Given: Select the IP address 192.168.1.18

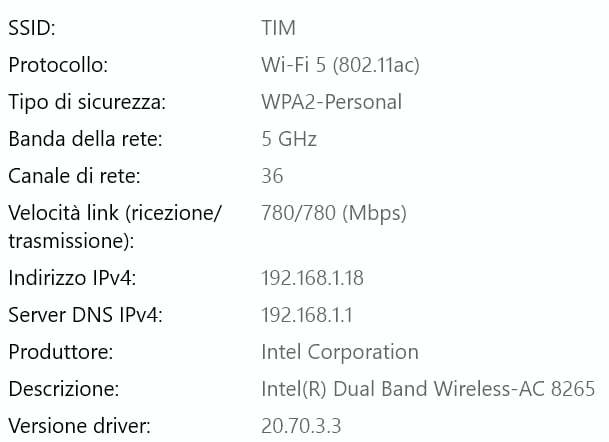Looking at the screenshot, I should point(312,278).
